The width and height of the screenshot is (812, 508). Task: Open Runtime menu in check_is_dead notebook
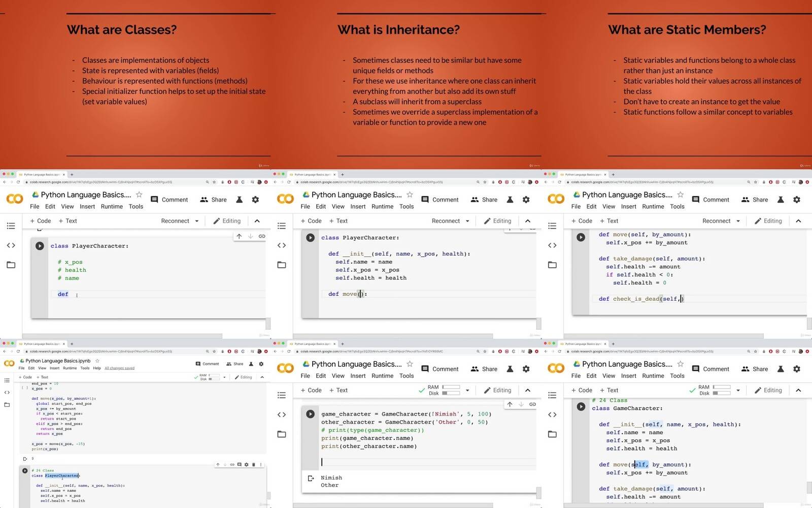[x=653, y=207]
